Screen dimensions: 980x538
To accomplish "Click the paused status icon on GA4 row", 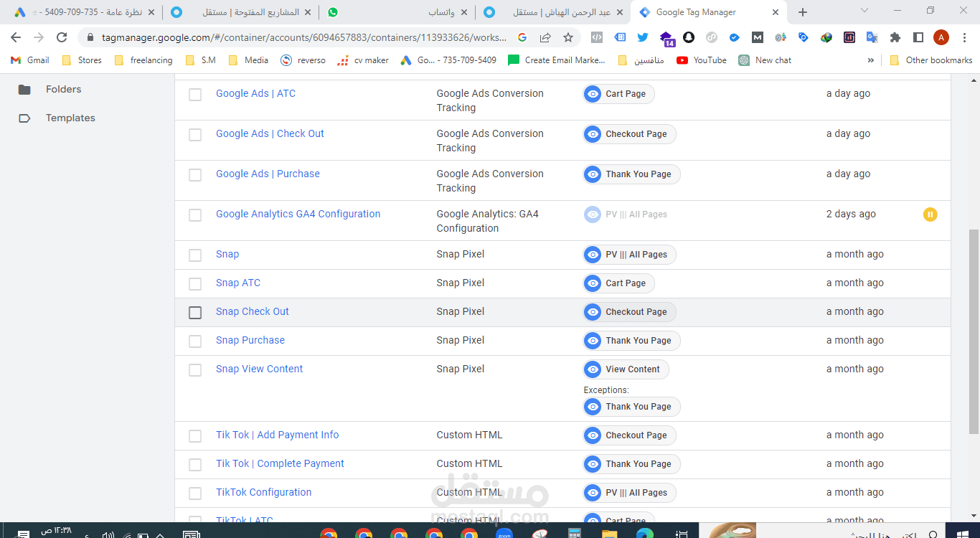I will pos(930,214).
